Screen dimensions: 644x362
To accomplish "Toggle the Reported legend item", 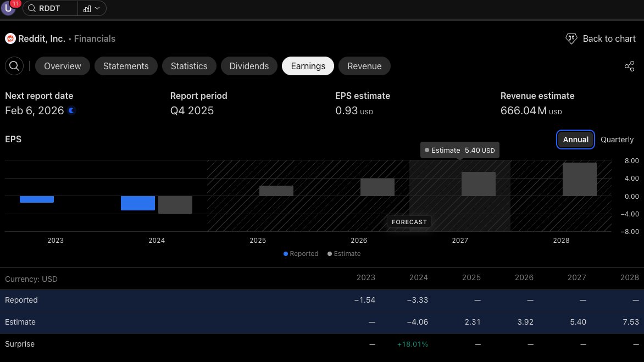I will click(301, 254).
